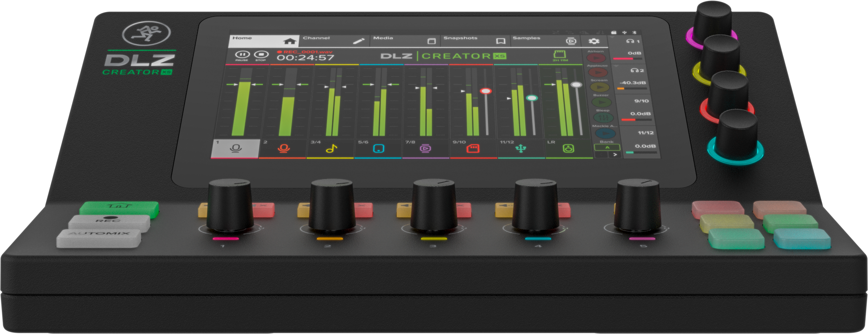Select channel 7/8 sample player icon
Screen dimensions: 868x334
(x=425, y=148)
